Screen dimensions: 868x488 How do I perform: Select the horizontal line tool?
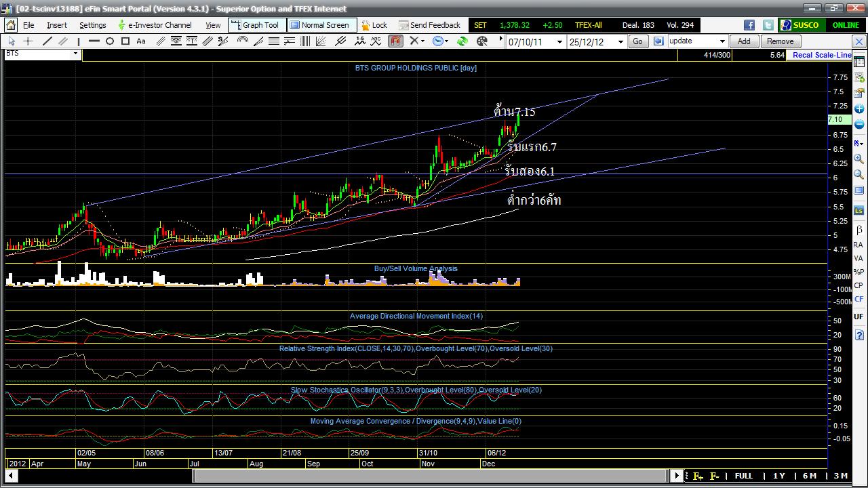click(x=94, y=41)
